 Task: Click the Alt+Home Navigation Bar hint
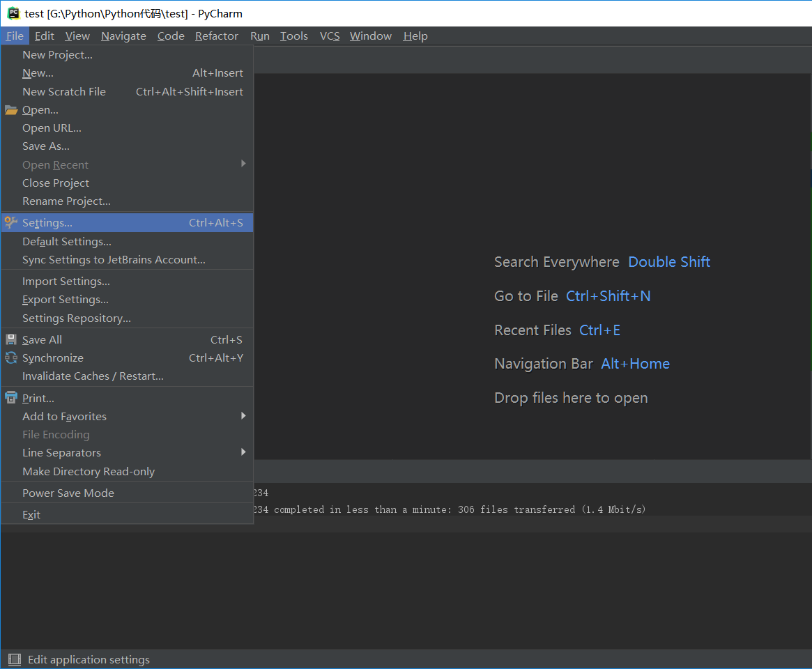(x=636, y=364)
